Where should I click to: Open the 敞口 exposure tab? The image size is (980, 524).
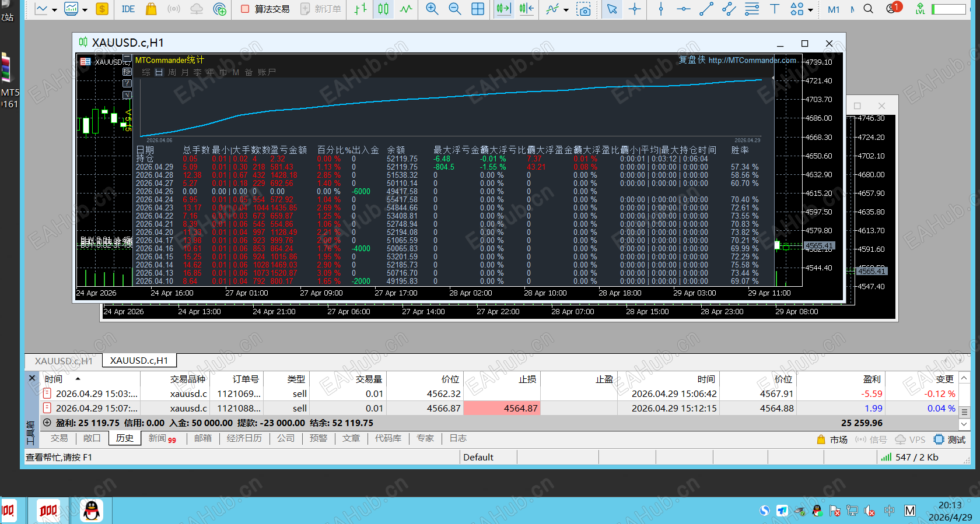(x=92, y=438)
